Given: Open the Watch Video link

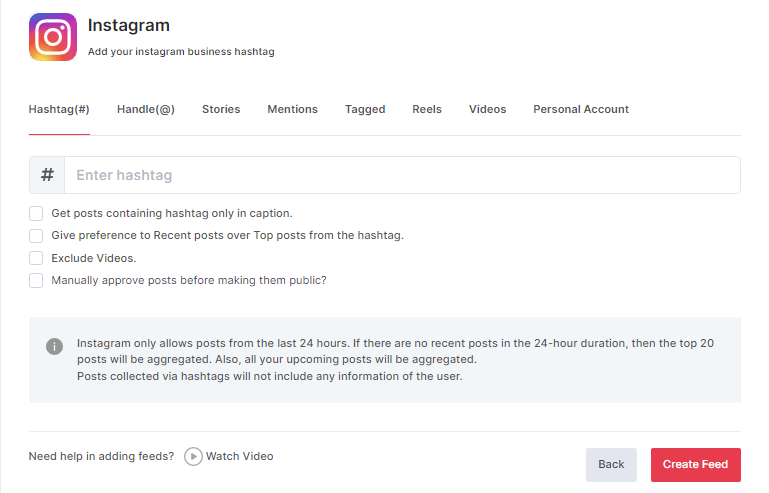Looking at the screenshot, I should pos(239,456).
